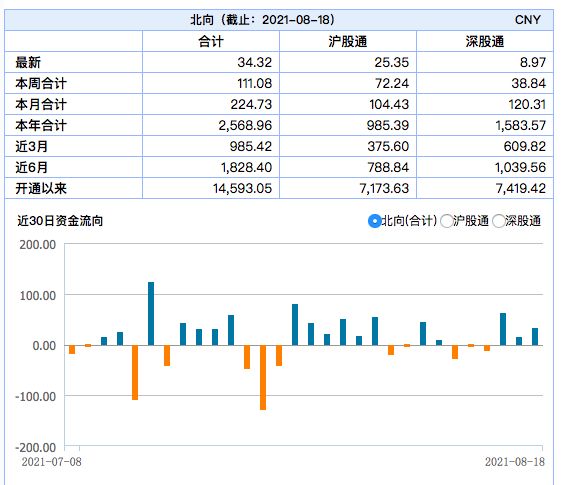Click the 近6月 row label

[x=31, y=167]
